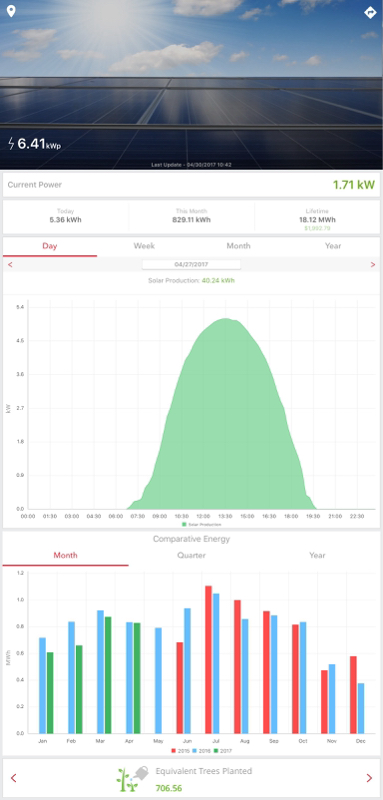This screenshot has width=383, height=800.
Task: Select the comparative energy Year tab
Action: (x=317, y=556)
